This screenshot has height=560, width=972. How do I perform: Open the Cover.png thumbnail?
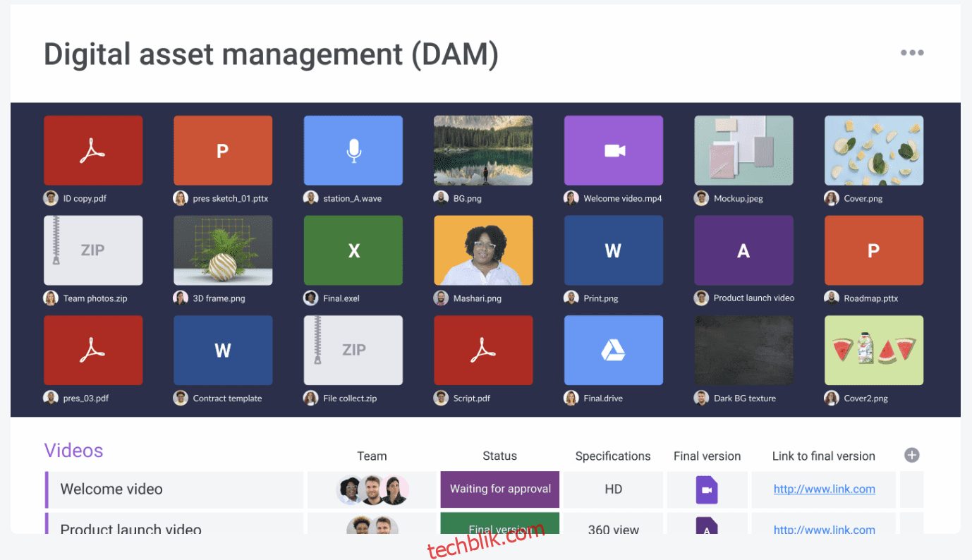(x=874, y=150)
